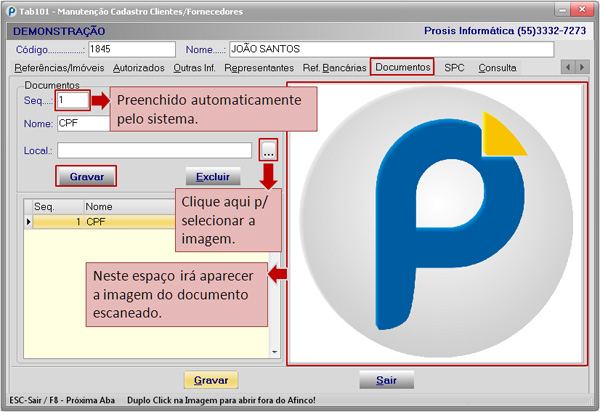Click the yellow Gravar button at bottom
600x412 pixels.
pos(211,380)
